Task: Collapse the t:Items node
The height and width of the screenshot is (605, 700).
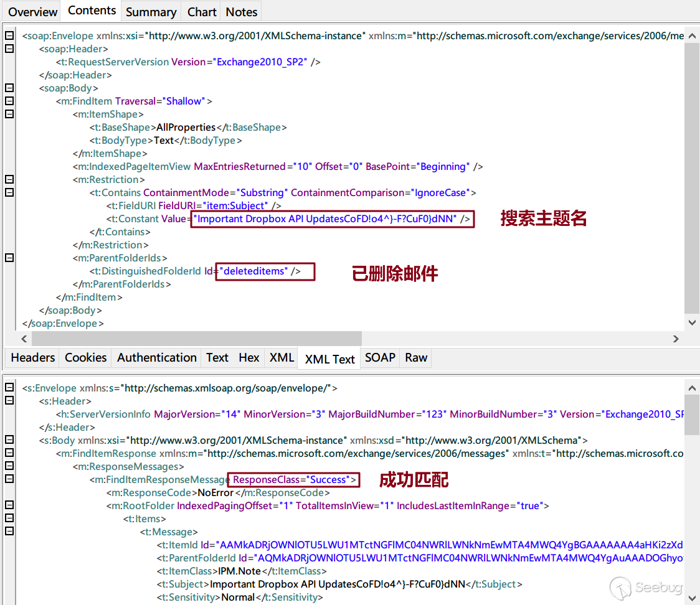Action: (9, 518)
